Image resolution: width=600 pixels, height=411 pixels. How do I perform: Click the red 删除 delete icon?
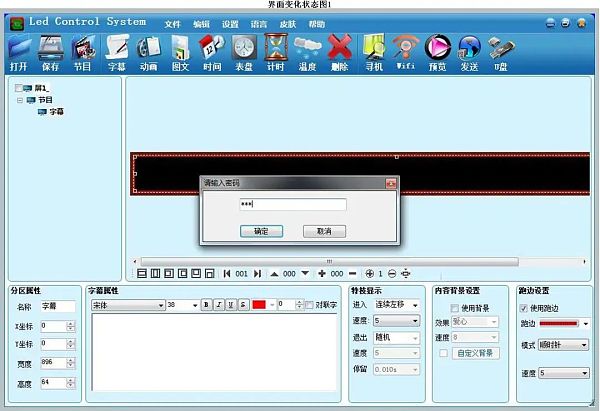340,51
